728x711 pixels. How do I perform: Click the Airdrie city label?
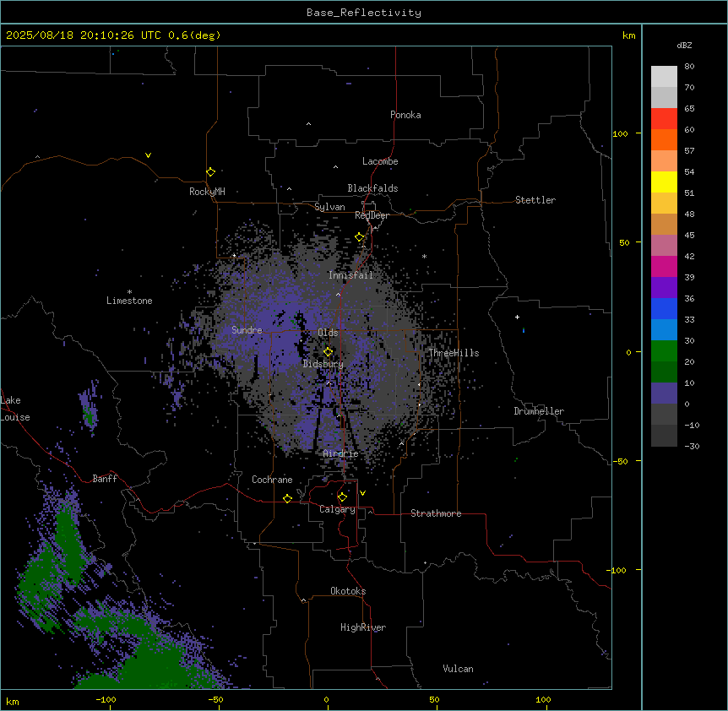(341, 453)
